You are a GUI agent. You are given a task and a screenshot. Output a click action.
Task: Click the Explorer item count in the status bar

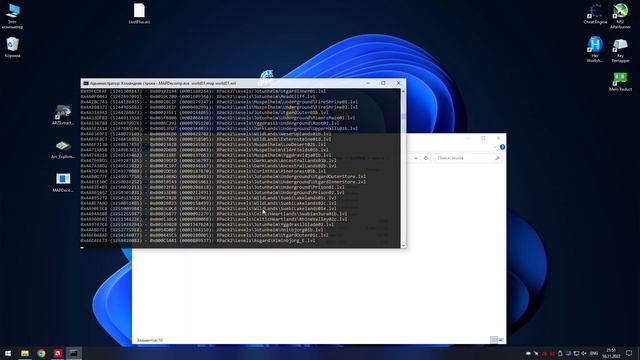coord(150,340)
